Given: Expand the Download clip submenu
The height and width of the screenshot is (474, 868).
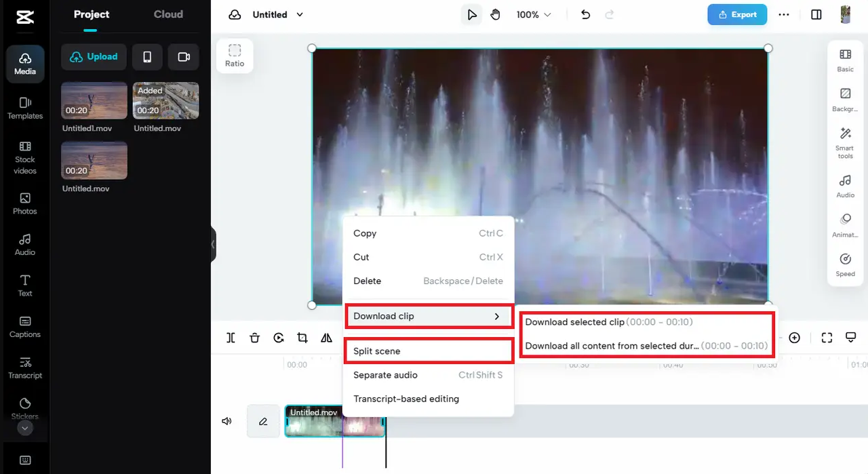Looking at the screenshot, I should coord(429,316).
